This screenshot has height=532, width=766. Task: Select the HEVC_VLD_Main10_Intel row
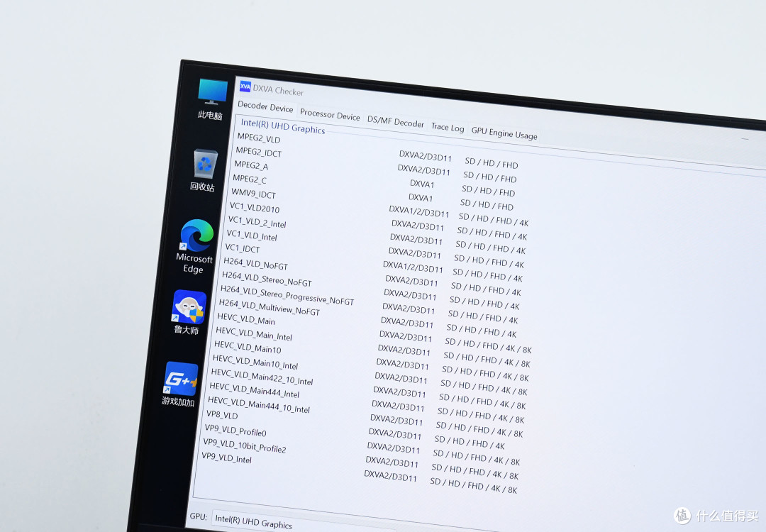[370, 375]
